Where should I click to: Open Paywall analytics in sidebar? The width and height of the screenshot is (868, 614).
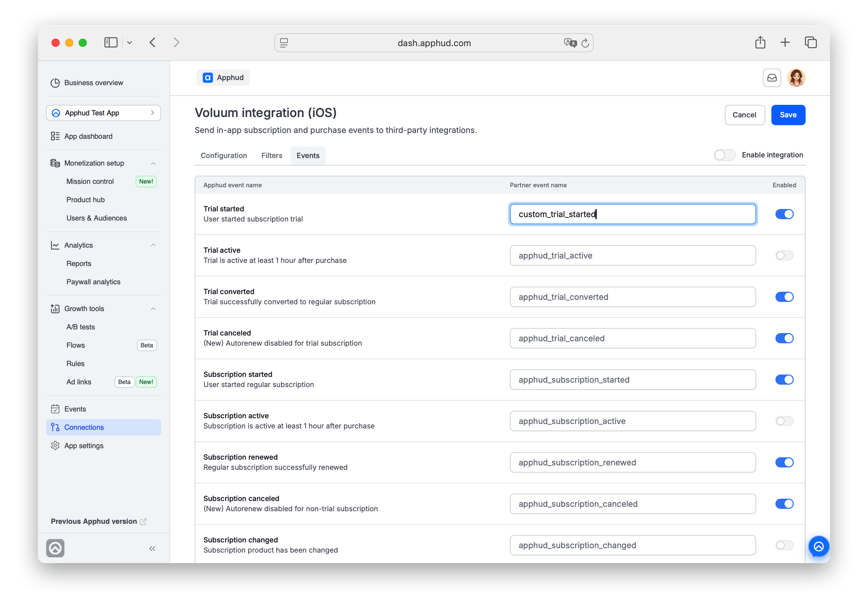93,282
